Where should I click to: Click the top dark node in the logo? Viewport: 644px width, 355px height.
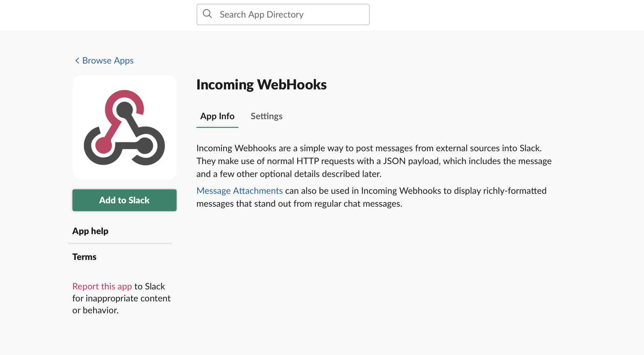click(124, 110)
